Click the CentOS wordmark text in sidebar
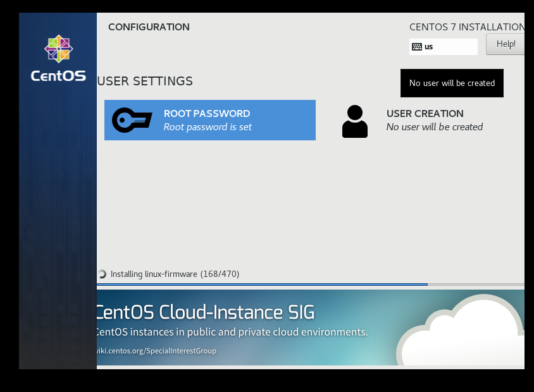 click(x=58, y=75)
